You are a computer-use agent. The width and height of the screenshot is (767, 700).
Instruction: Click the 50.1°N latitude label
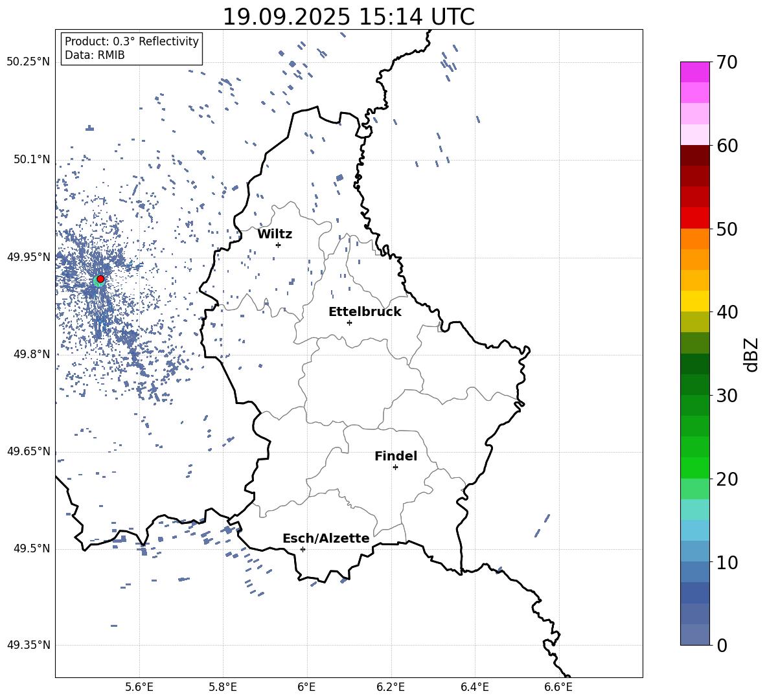[32, 159]
